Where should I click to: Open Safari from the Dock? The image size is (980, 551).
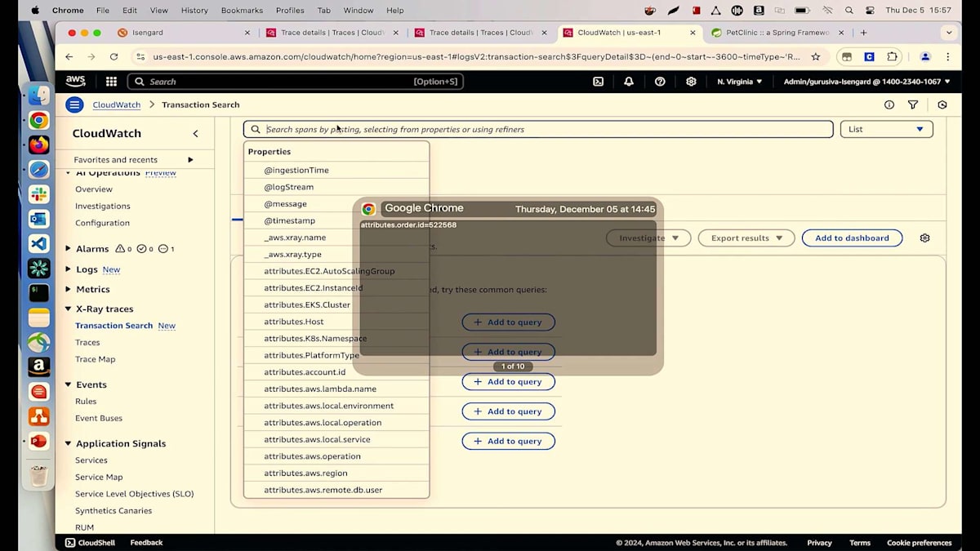[38, 170]
